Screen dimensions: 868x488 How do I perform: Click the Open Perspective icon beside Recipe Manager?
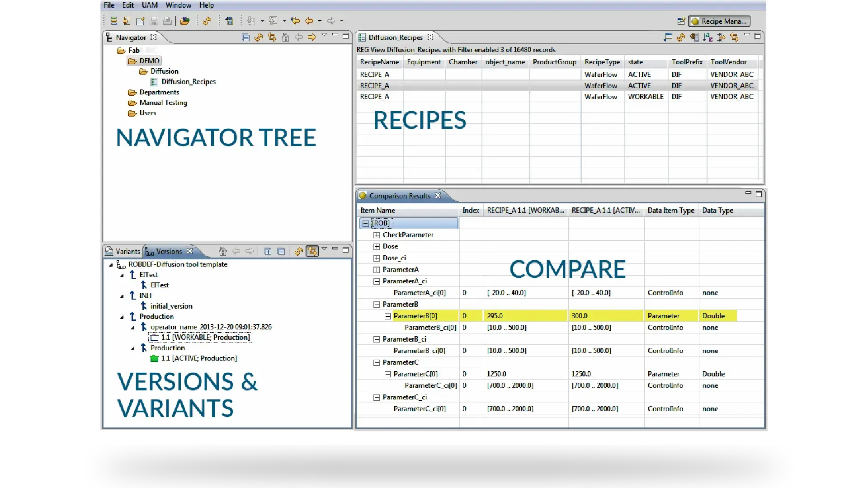click(x=681, y=21)
